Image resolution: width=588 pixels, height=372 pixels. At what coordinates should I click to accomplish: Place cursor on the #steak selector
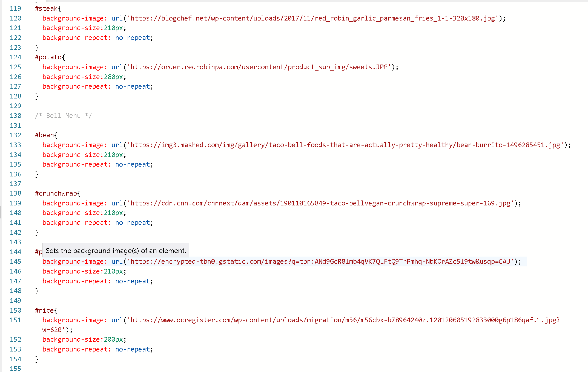pyautogui.click(x=46, y=8)
